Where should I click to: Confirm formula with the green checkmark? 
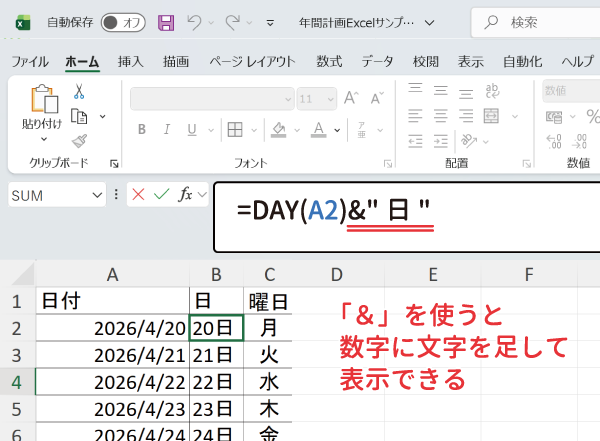coord(160,195)
